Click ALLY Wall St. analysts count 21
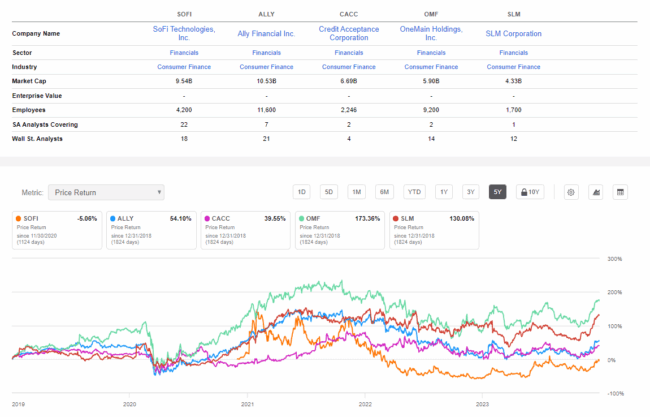This screenshot has width=650, height=417. [267, 139]
